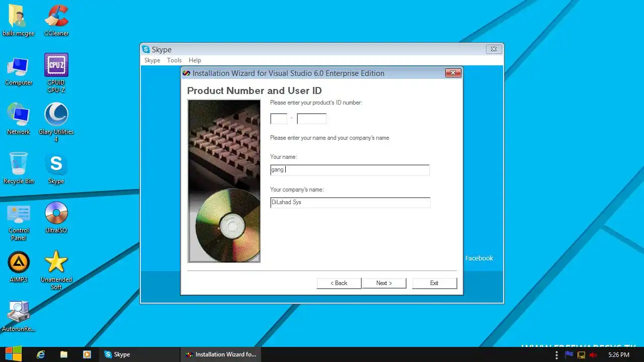Open the CCleaner desktop icon
This screenshot has width=644, height=362.
[56, 20]
